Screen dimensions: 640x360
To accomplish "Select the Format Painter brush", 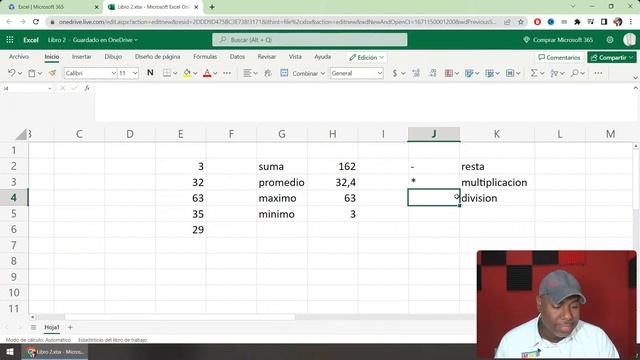I will coord(52,73).
